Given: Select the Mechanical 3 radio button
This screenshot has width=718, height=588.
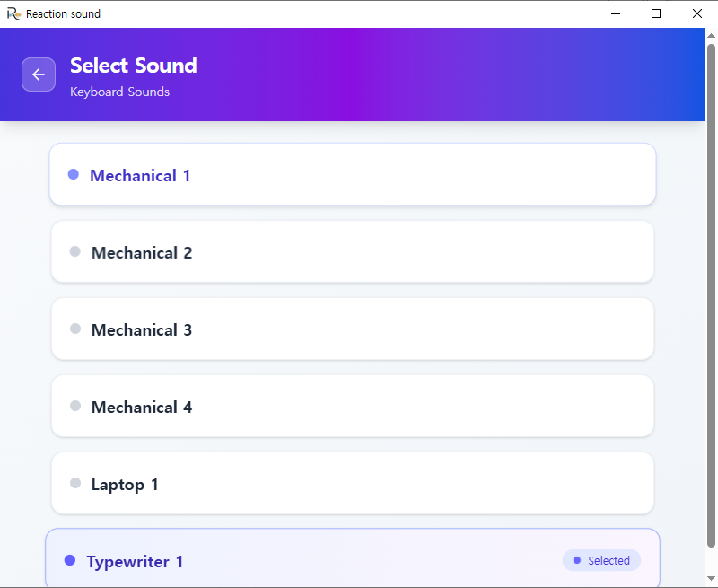Looking at the screenshot, I should click(x=74, y=329).
